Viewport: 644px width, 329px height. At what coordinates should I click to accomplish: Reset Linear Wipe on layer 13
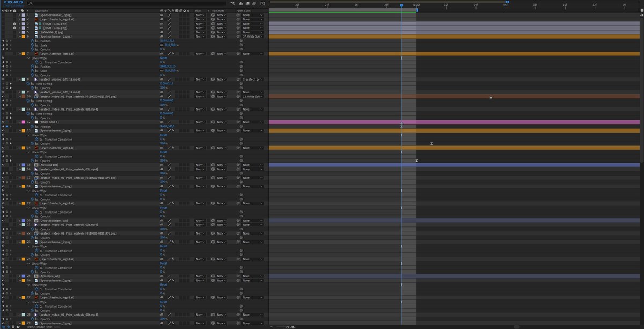[164, 135]
